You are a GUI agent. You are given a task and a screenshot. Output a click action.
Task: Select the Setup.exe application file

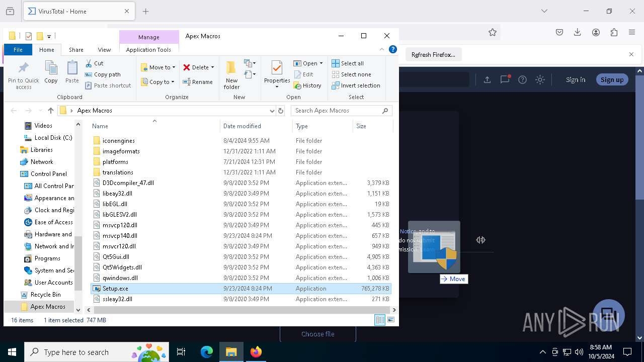[x=241, y=289]
